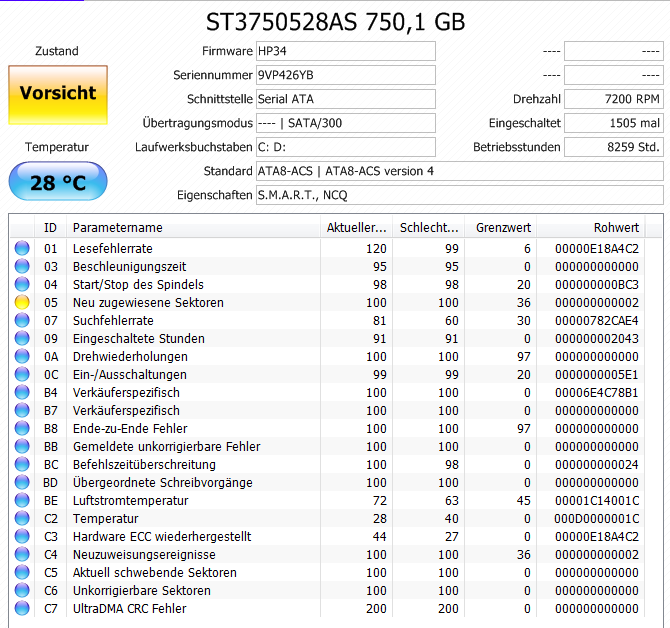The height and width of the screenshot is (628, 670).
Task: Click the Eingeschaltet count 1505 mal
Action: [614, 123]
